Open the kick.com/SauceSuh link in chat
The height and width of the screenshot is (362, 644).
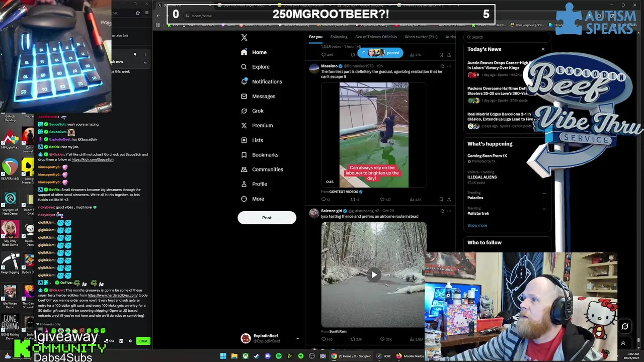93,159
